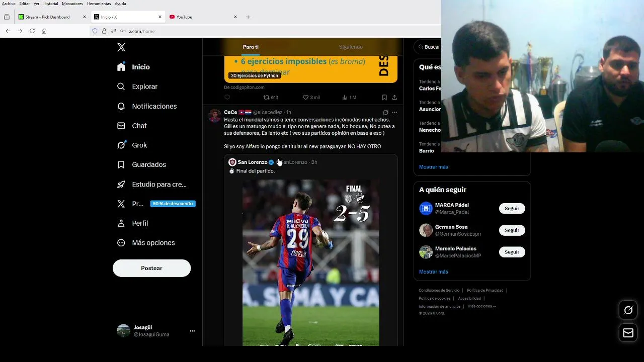The height and width of the screenshot is (362, 644).
Task: Switch to the Para ti tab
Action: click(x=251, y=47)
